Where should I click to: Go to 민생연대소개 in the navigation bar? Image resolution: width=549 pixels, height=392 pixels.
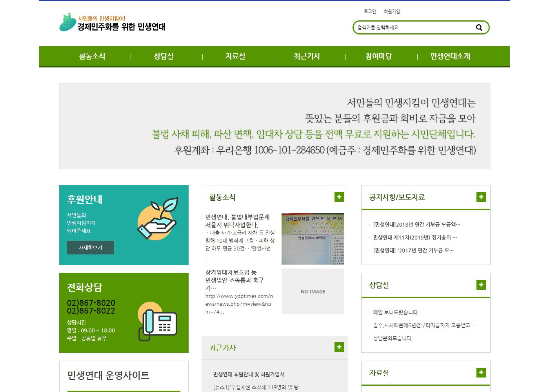click(450, 56)
